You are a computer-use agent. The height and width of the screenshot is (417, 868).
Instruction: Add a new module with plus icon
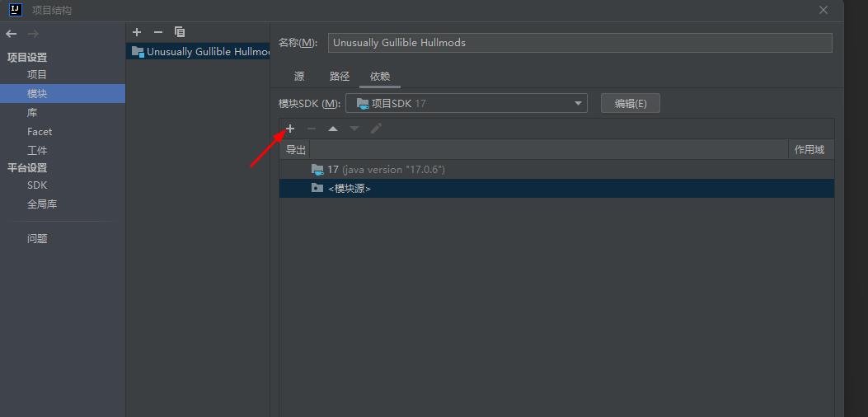(137, 32)
